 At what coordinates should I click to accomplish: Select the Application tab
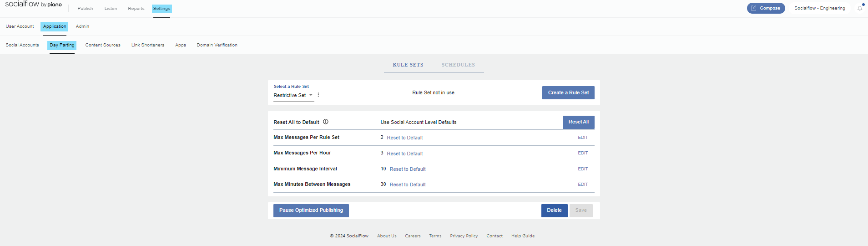(x=55, y=26)
